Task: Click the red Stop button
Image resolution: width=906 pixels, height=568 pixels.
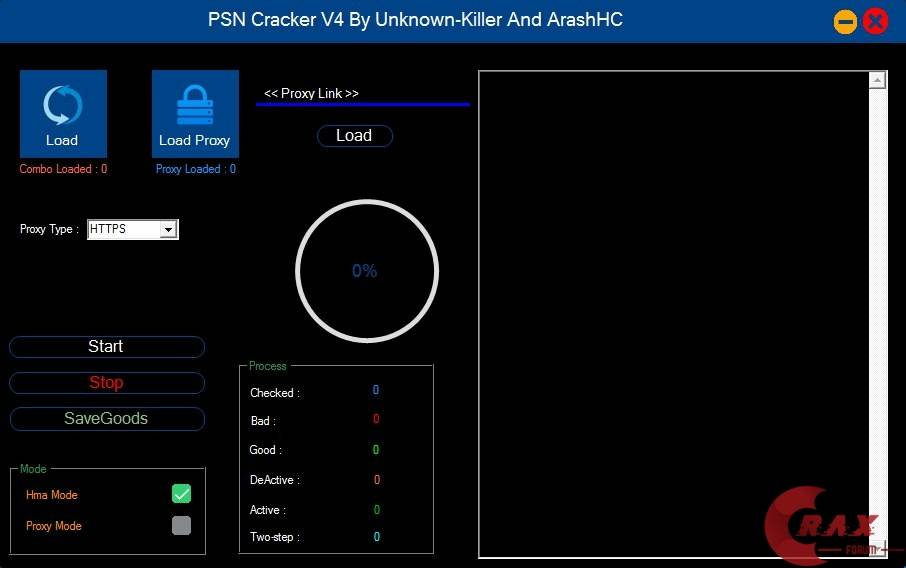Action: point(107,383)
